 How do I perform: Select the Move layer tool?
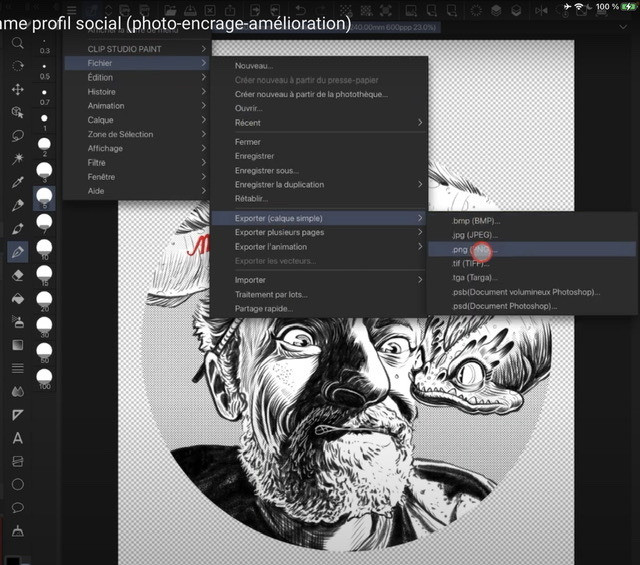click(17, 89)
